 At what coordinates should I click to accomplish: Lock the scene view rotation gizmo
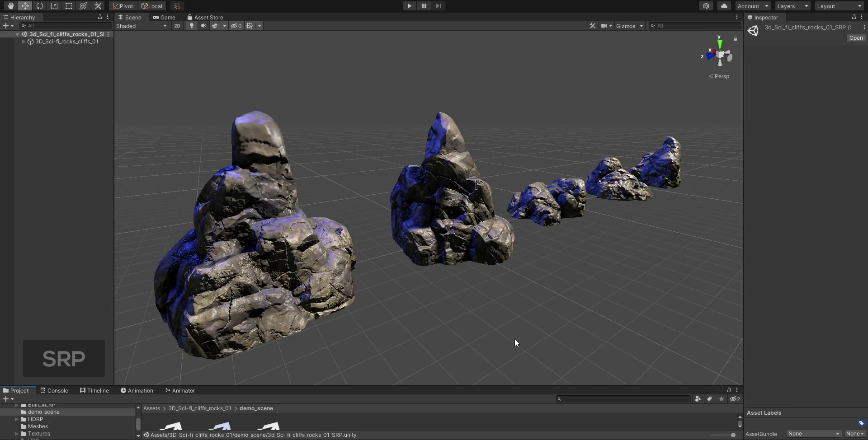pyautogui.click(x=736, y=39)
